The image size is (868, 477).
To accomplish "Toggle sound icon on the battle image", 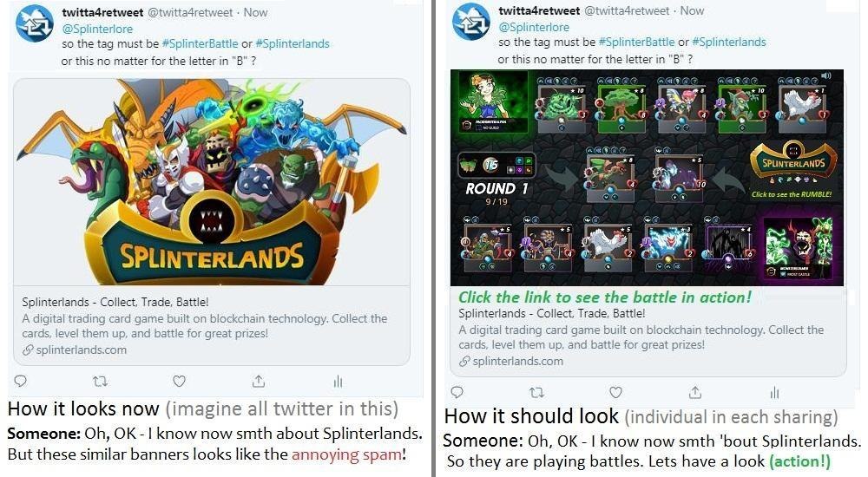I will pos(826,75).
